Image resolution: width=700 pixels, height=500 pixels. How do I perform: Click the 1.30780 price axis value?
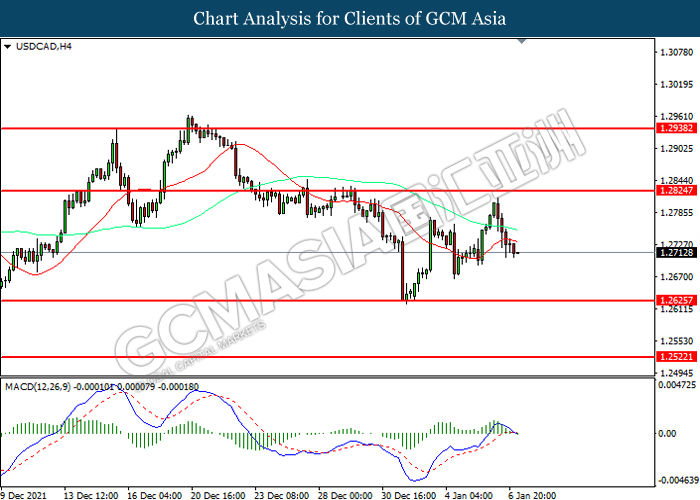(676, 52)
